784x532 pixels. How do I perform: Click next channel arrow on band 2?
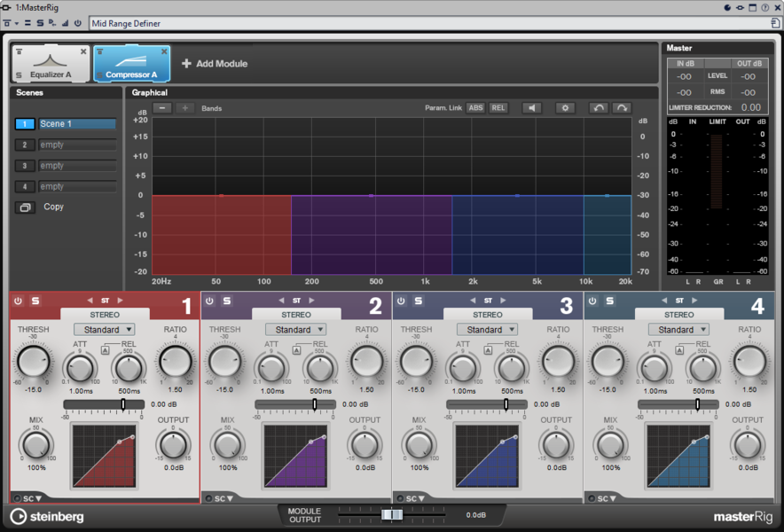point(311,301)
